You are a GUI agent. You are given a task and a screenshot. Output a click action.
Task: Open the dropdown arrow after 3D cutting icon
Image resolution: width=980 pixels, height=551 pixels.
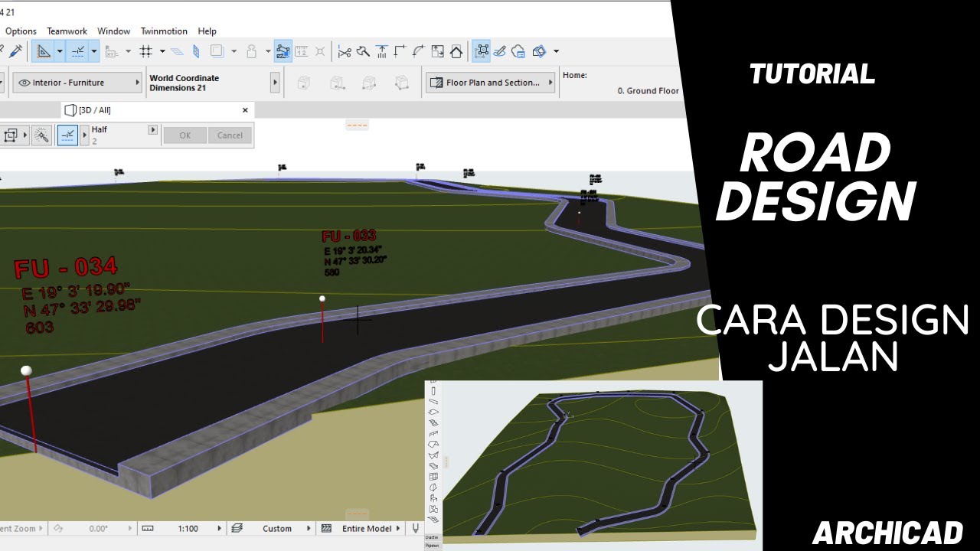coord(556,51)
